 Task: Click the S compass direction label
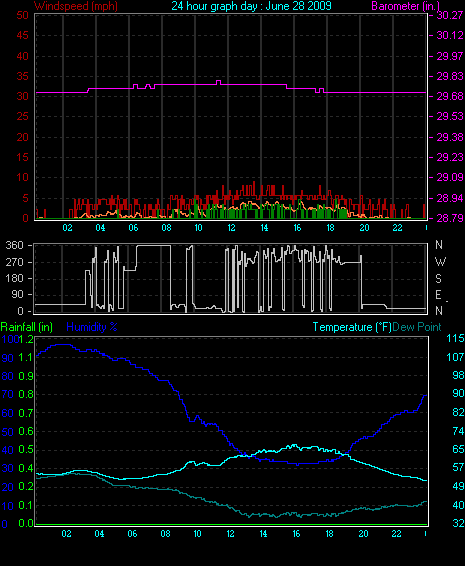[439, 278]
